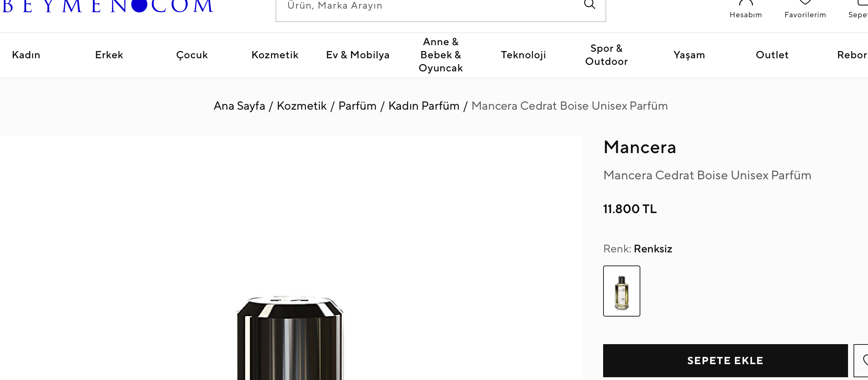This screenshot has width=868, height=380.
Task: Open the Kadın menu
Action: (x=26, y=55)
